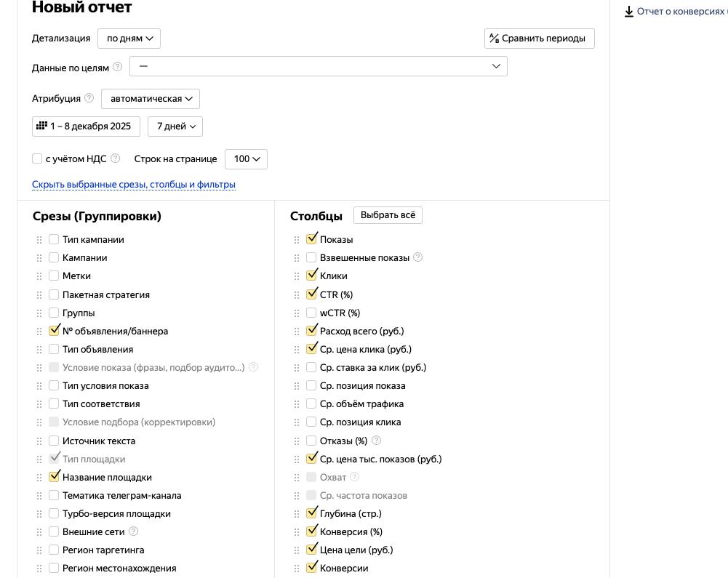Click the drag handle next to Тип кампании
The height and width of the screenshot is (578, 728).
pyautogui.click(x=39, y=240)
